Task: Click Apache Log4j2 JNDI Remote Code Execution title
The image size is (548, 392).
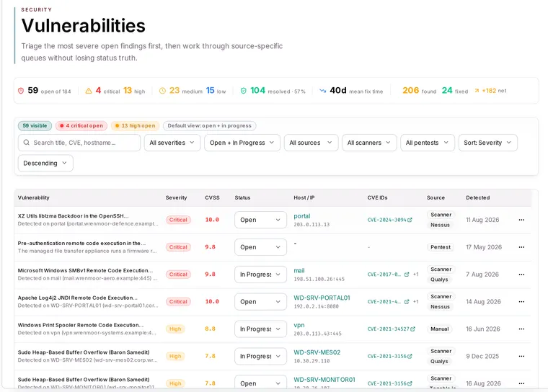Action: point(78,298)
